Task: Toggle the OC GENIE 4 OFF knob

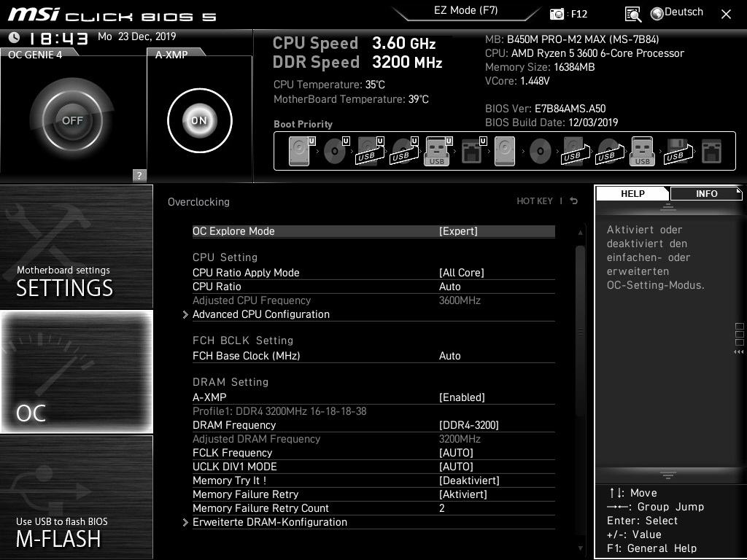Action: click(72, 120)
